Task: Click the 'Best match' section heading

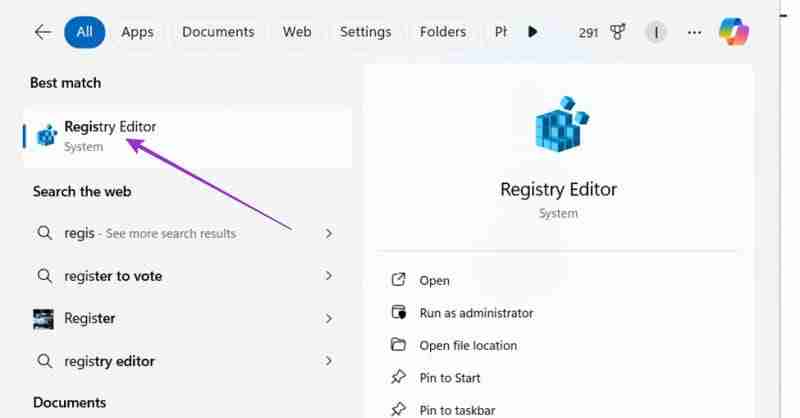Action: point(65,83)
